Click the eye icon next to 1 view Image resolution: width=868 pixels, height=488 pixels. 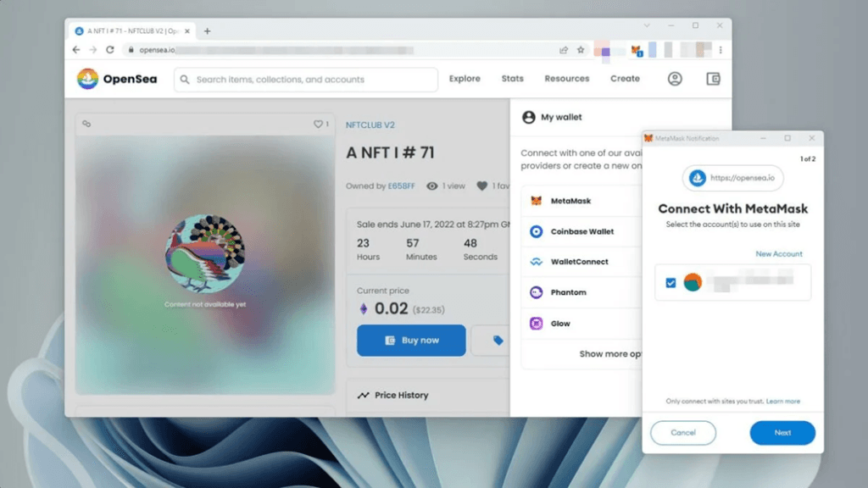[x=431, y=186]
